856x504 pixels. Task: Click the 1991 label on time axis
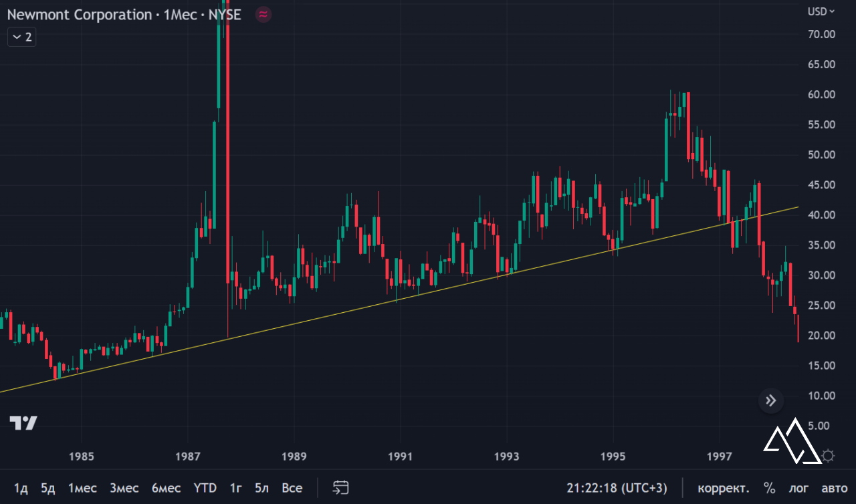tap(400, 457)
